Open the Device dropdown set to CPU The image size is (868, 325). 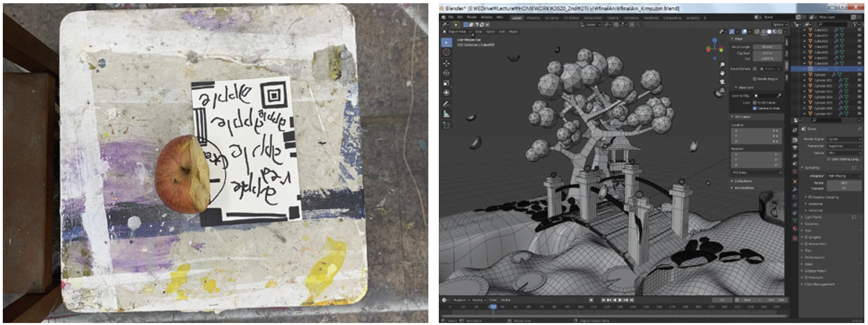click(x=844, y=153)
